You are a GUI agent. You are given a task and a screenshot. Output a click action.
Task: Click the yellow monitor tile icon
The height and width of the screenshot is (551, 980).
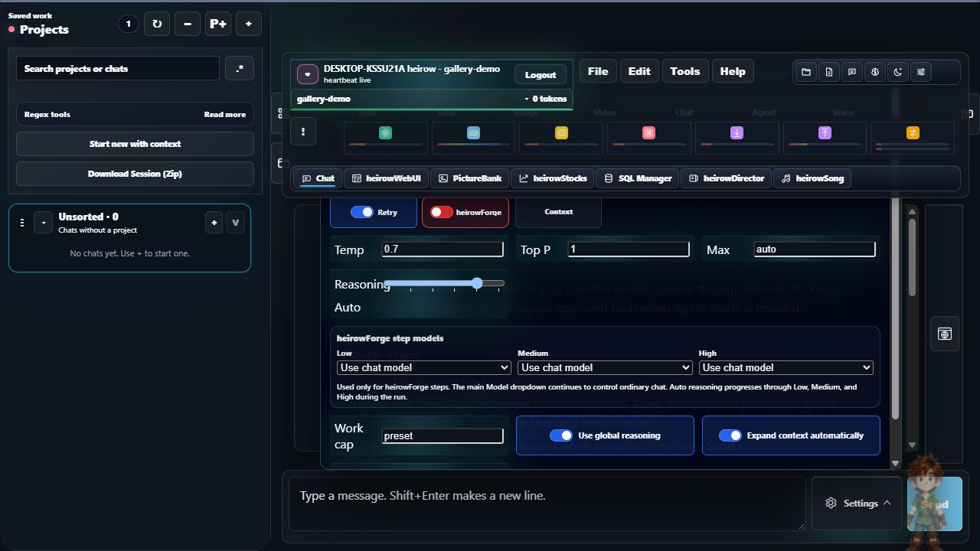[561, 132]
